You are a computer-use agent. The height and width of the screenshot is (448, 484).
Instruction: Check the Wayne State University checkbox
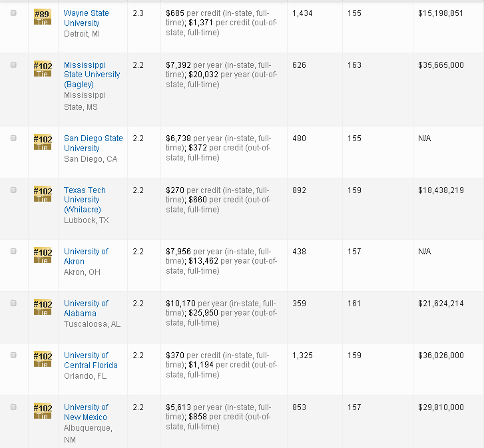(x=14, y=13)
